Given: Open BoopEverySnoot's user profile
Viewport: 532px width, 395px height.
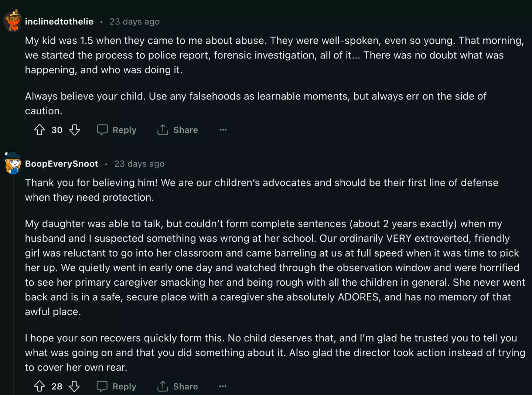Looking at the screenshot, I should pyautogui.click(x=62, y=164).
